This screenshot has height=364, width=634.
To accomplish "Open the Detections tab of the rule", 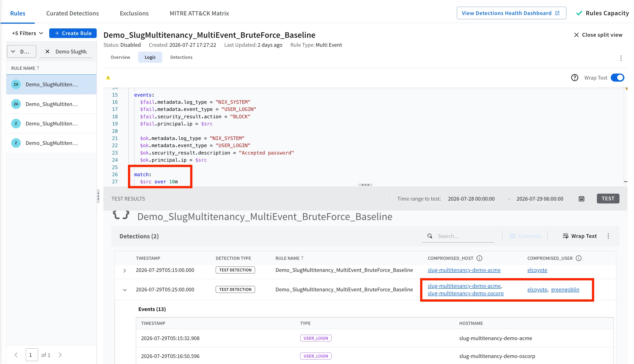I will pos(181,57).
